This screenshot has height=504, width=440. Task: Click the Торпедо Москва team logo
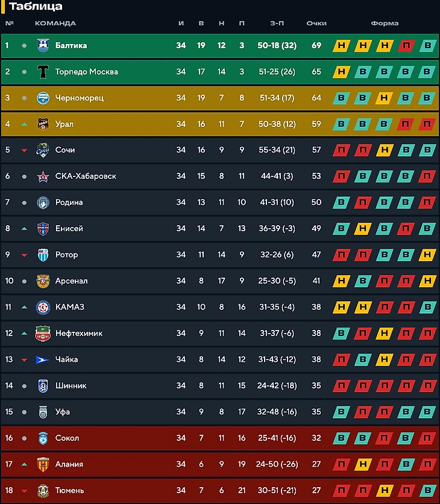click(x=43, y=72)
